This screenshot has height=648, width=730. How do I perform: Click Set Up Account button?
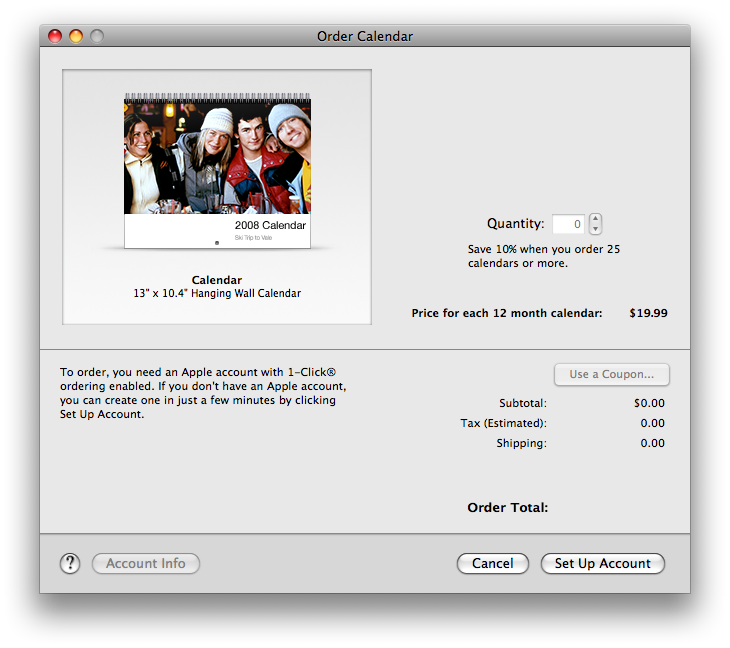tap(602, 563)
